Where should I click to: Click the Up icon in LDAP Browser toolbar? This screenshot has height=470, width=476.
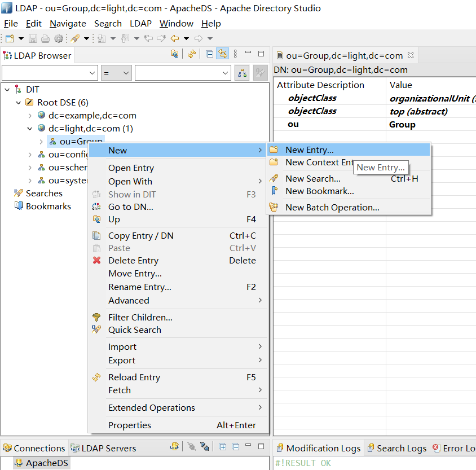pos(175,54)
